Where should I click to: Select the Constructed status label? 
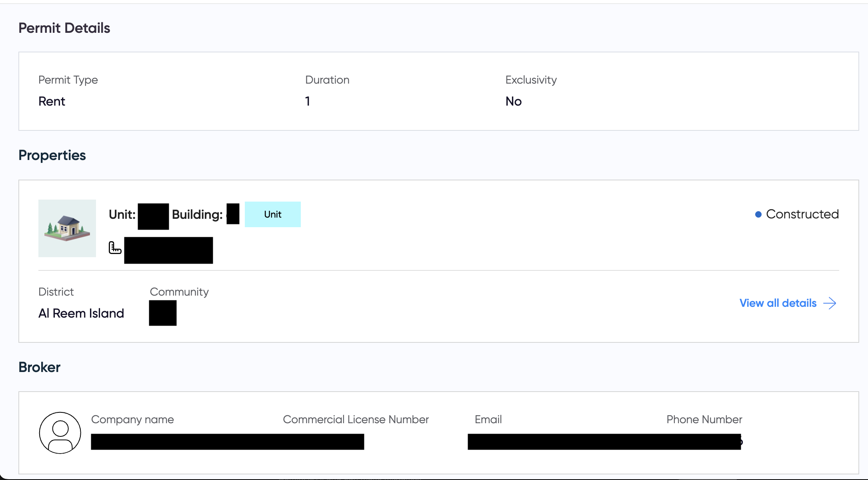point(802,214)
